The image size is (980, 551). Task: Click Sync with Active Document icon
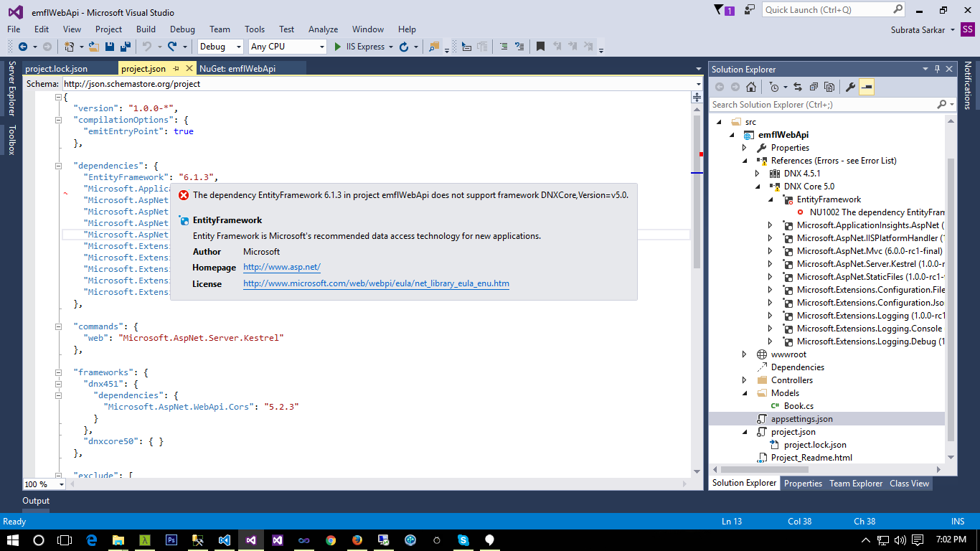(x=798, y=87)
